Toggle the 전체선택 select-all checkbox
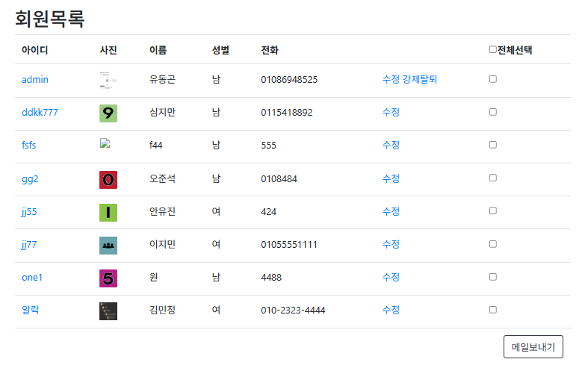 pyautogui.click(x=493, y=49)
